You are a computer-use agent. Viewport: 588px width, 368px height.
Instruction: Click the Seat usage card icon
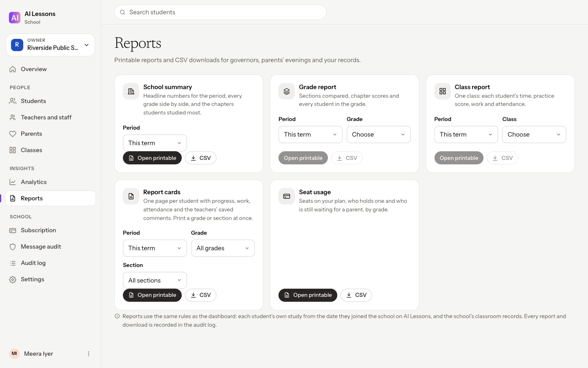pyautogui.click(x=287, y=196)
